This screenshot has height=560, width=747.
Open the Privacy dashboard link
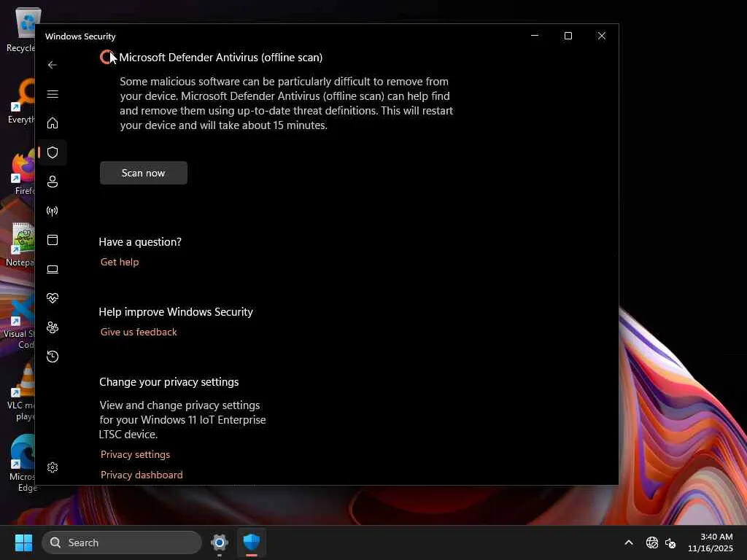[x=142, y=475]
